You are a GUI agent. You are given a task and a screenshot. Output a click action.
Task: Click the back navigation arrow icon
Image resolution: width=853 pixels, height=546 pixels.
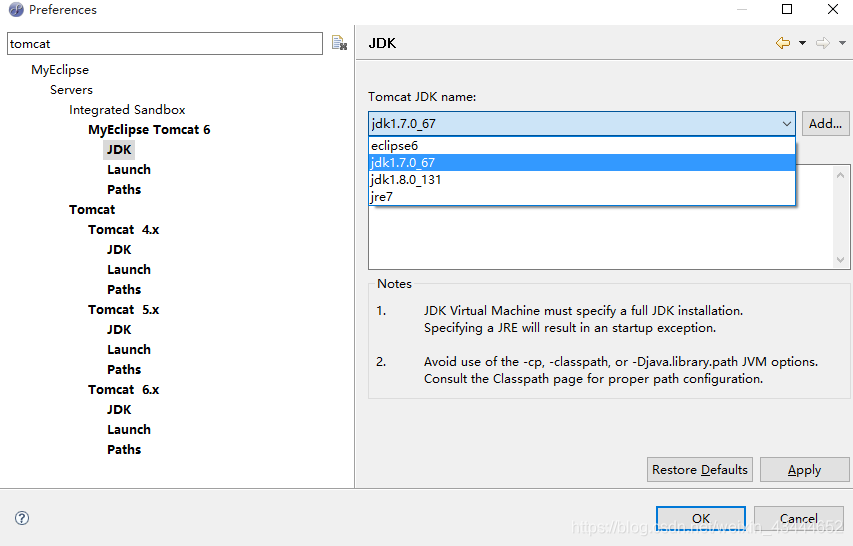783,43
